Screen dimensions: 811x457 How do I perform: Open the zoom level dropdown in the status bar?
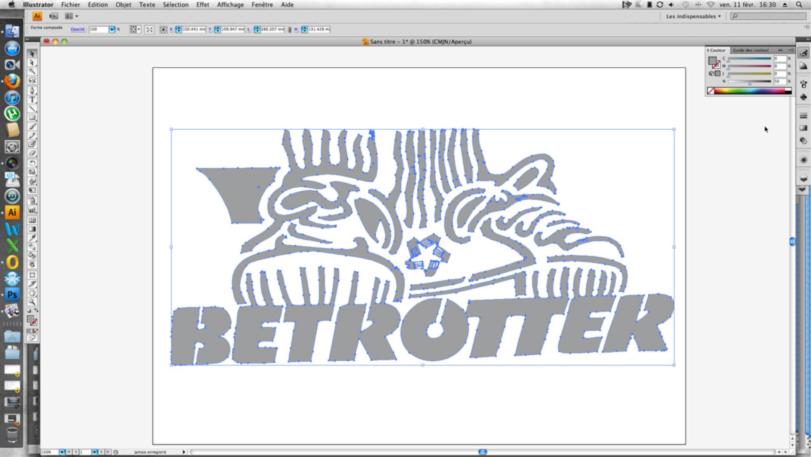[x=62, y=452]
